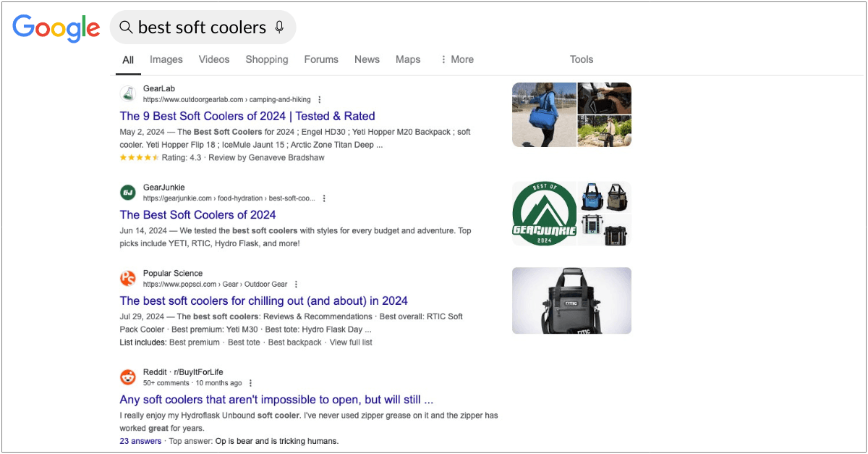Switch to the Images tab
The height and width of the screenshot is (454, 868).
[166, 59]
